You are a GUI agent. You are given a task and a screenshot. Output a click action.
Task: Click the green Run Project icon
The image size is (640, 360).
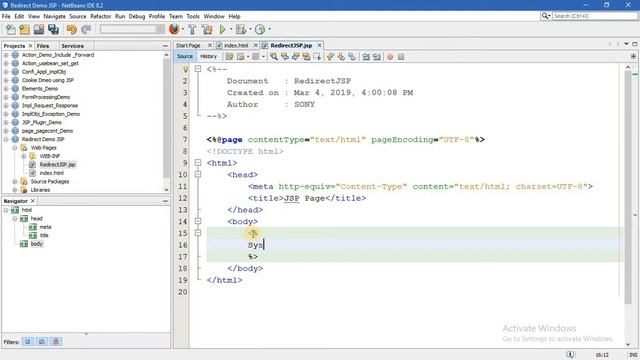coord(222,29)
